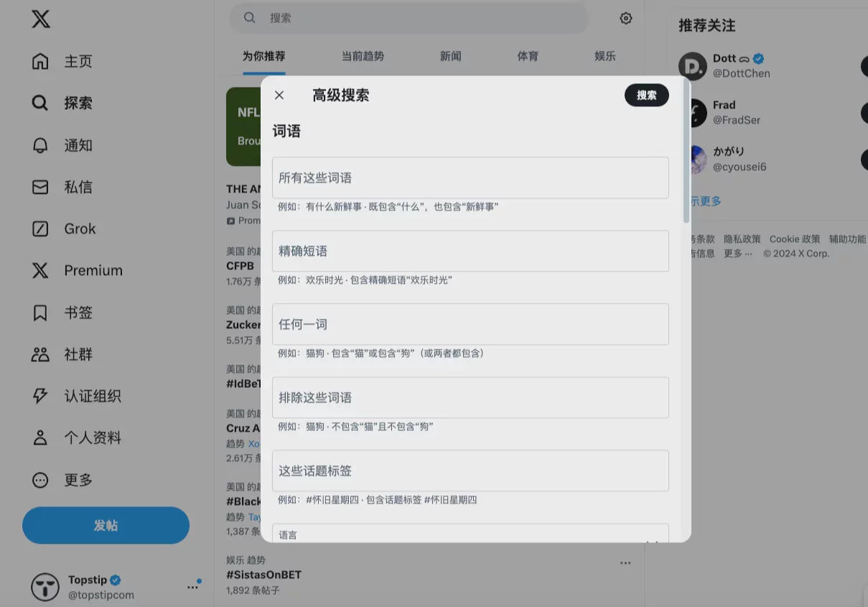Viewport: 868px width, 607px height.
Task: Open the 个人资料 profile icon
Action: click(x=40, y=437)
